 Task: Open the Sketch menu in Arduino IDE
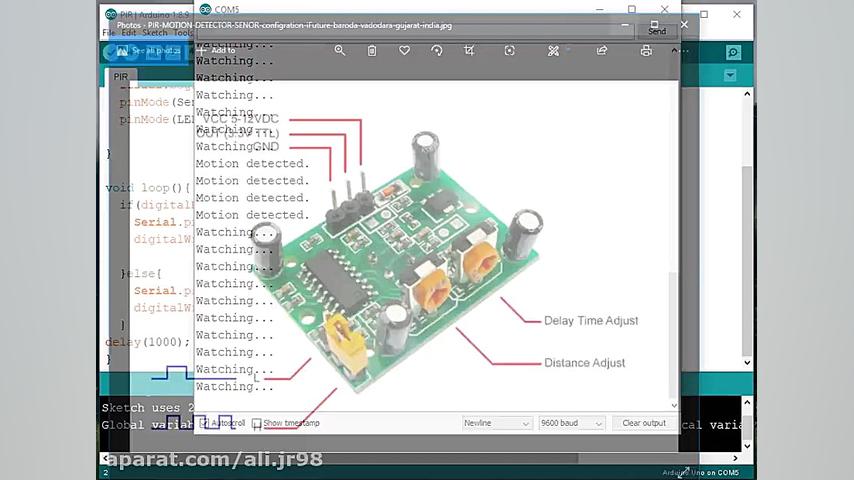[x=155, y=33]
